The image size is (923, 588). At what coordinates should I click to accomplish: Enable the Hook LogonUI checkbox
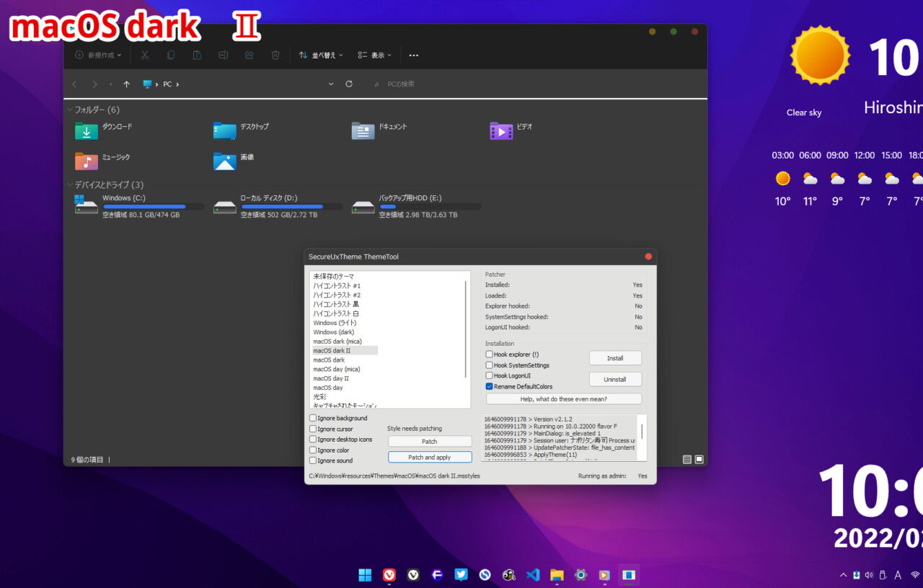(x=489, y=375)
